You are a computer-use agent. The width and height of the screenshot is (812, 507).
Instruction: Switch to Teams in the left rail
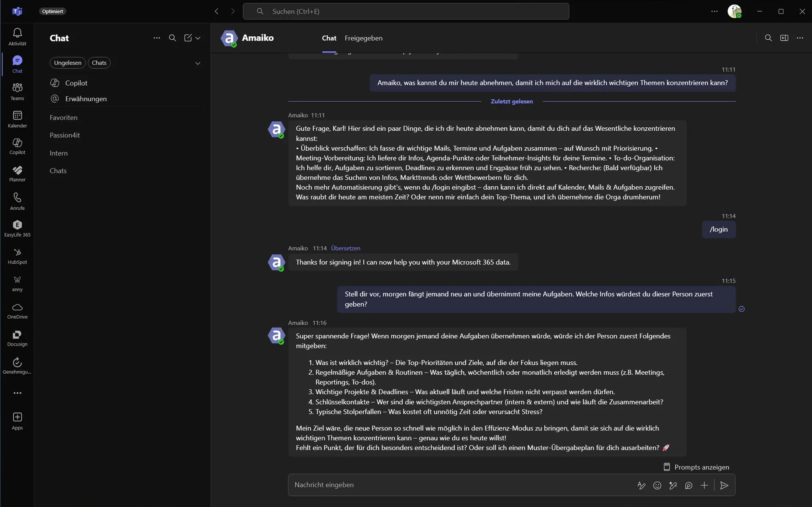17,91
